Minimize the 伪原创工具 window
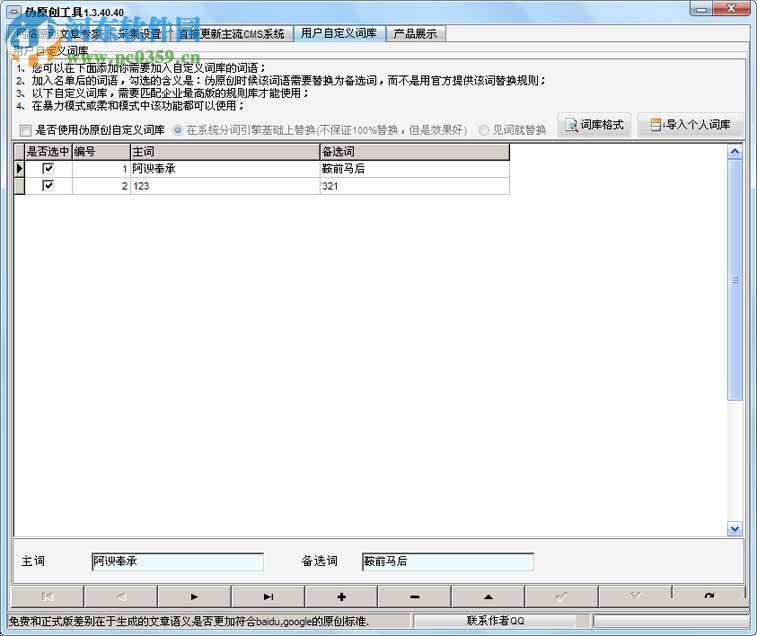 701,9
